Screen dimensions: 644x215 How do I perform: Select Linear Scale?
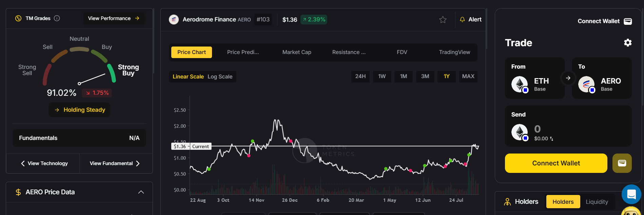click(x=188, y=77)
